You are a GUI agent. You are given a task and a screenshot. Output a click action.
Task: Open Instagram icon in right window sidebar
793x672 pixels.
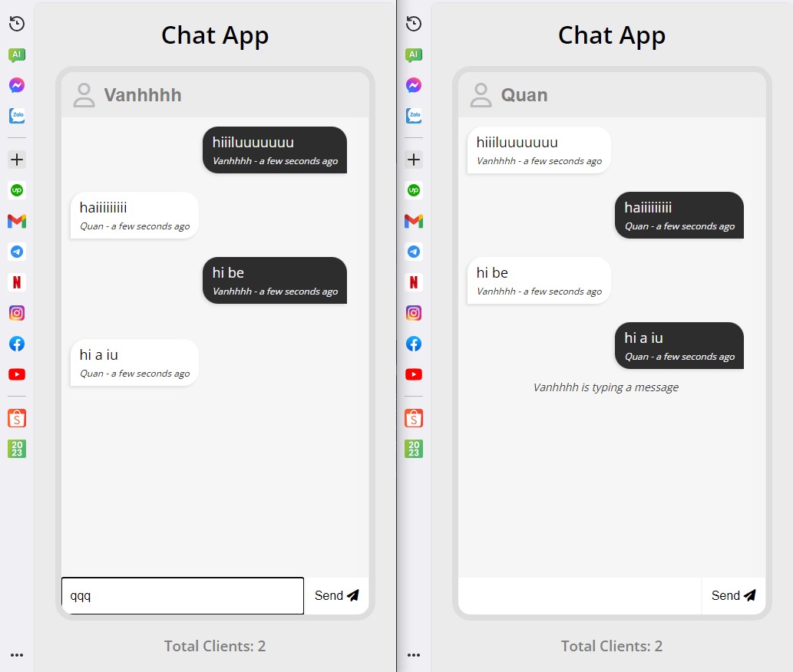pos(414,313)
